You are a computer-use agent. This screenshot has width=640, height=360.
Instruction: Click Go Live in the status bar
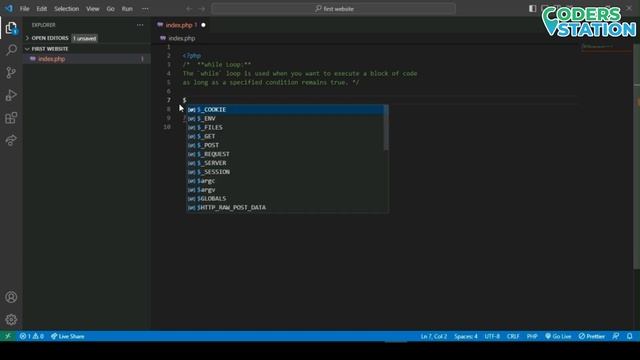(558, 336)
